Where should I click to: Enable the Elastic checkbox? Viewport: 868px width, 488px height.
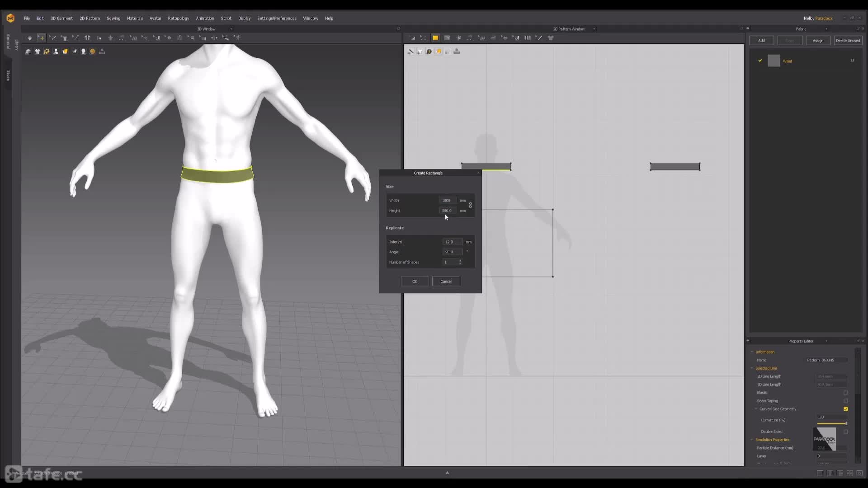pos(846,393)
